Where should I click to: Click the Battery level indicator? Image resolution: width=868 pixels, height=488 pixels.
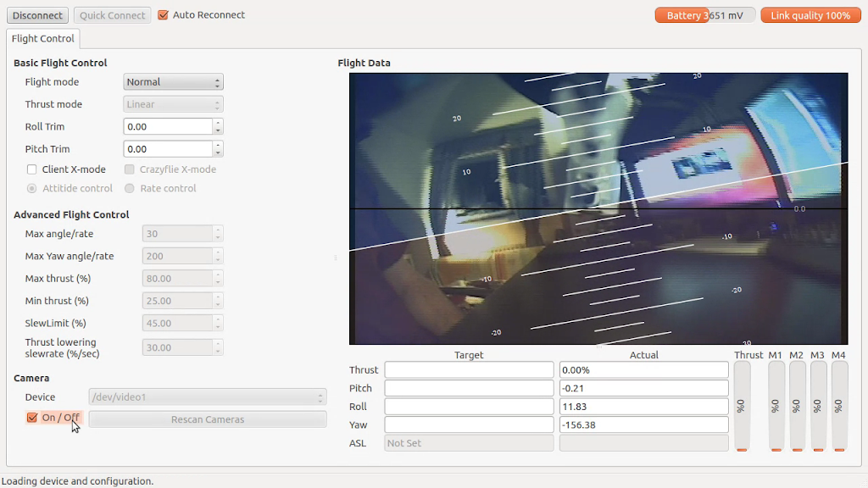coord(704,15)
